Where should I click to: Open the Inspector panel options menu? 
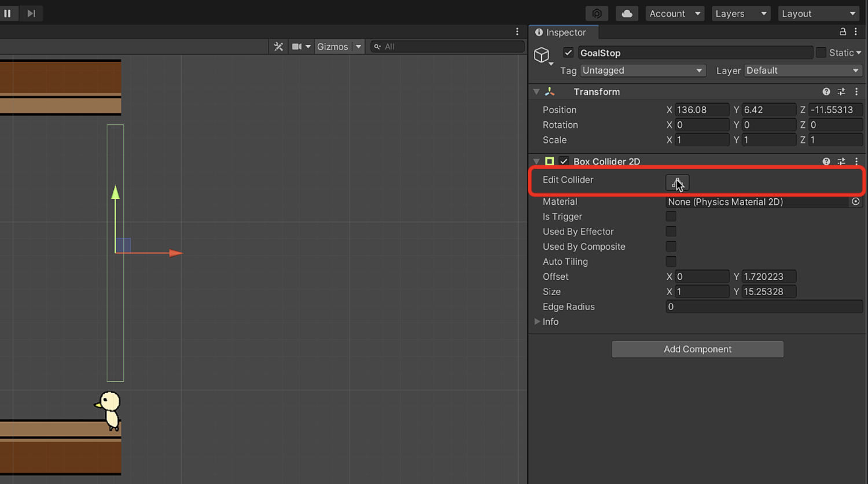(x=856, y=32)
